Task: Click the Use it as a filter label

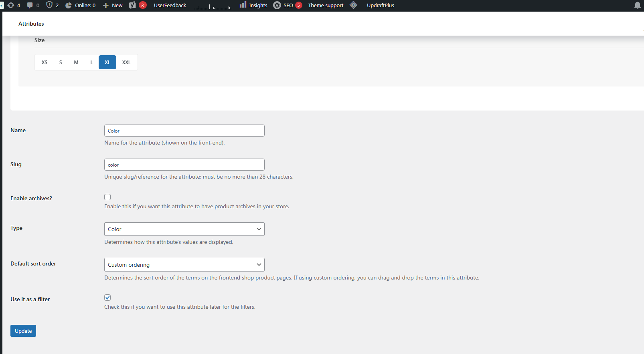Action: [30, 299]
